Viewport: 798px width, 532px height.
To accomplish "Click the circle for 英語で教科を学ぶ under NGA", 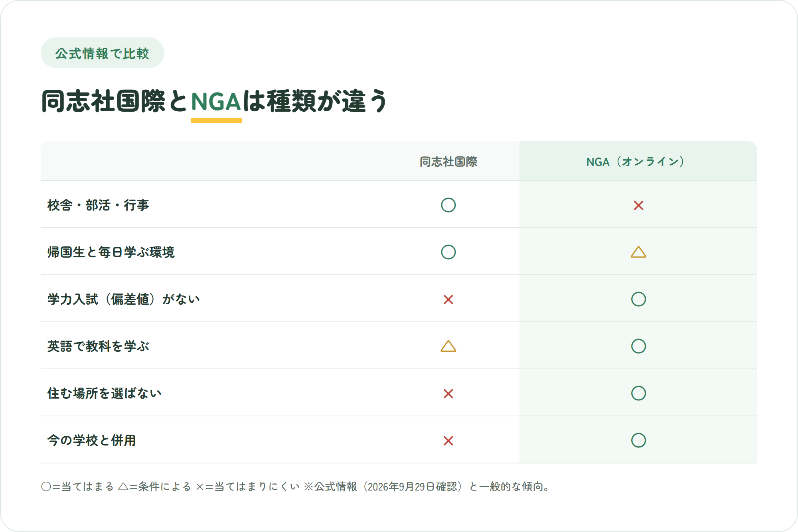I will pos(638,346).
